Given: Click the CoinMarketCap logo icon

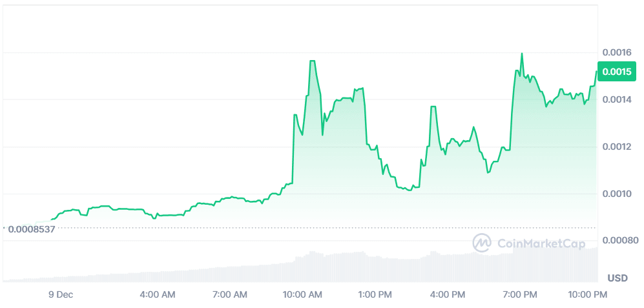Looking at the screenshot, I should coord(482,243).
